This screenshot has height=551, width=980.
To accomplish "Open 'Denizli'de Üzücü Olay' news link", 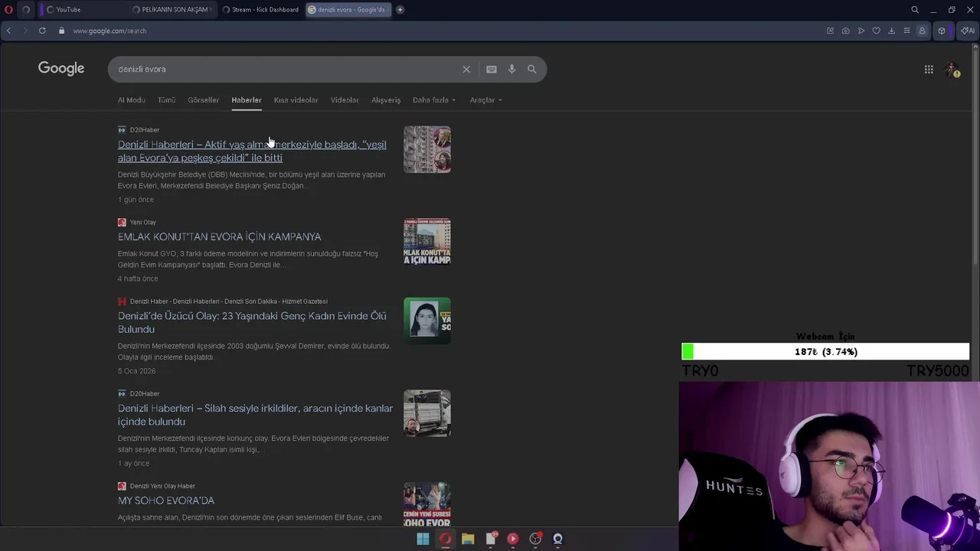I will 252,322.
